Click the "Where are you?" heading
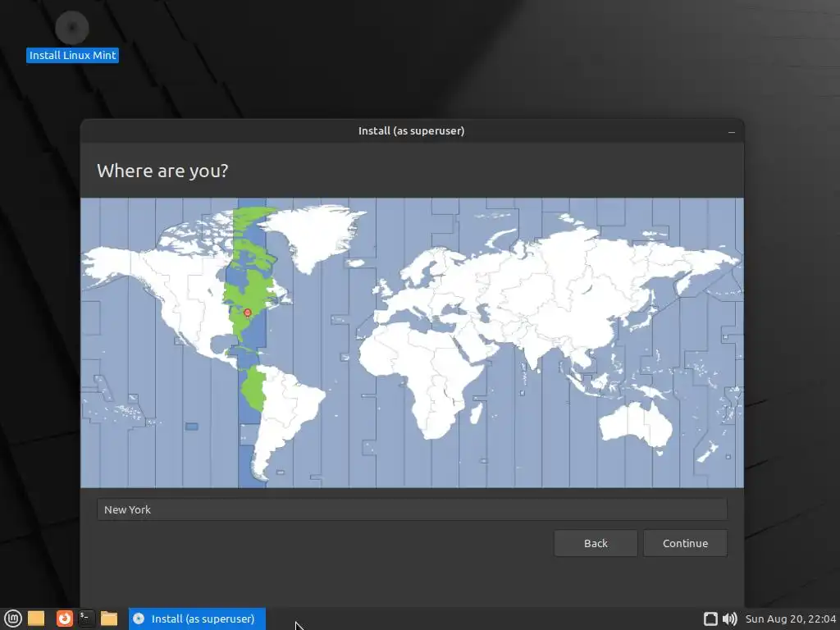Image resolution: width=840 pixels, height=630 pixels. [x=162, y=171]
